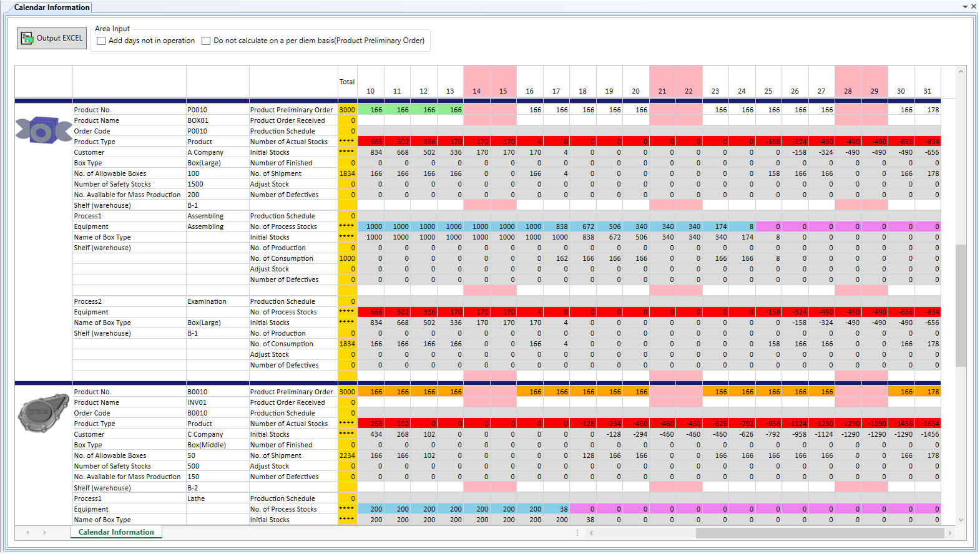Viewport: 980px width, 554px height.
Task: Click the No. of Allowable Boxes value 100
Action: tap(194, 173)
